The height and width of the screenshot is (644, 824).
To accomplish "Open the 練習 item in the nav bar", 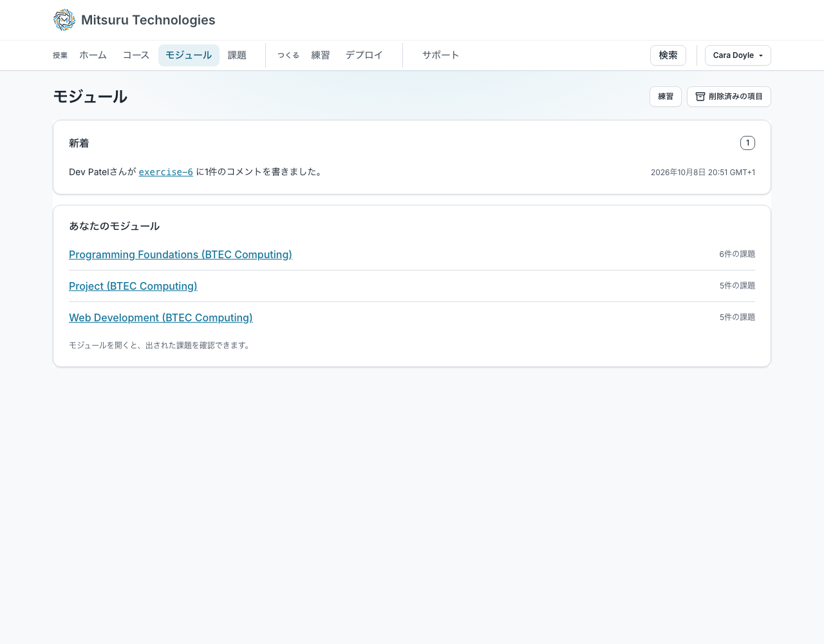I will (x=321, y=55).
